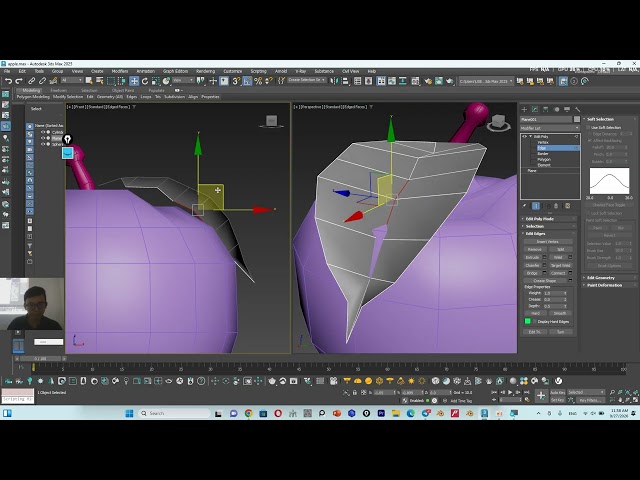Viewport: 640px width, 480px height.
Task: Click the large plus Set Key button
Action: (x=541, y=396)
